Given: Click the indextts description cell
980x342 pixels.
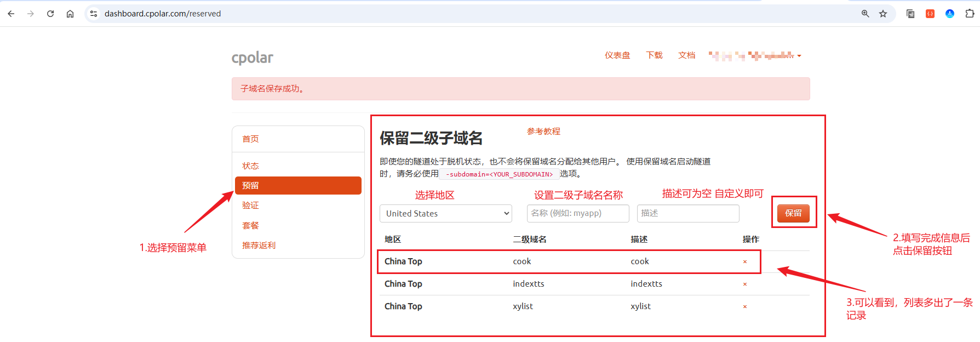Looking at the screenshot, I should coord(646,284).
